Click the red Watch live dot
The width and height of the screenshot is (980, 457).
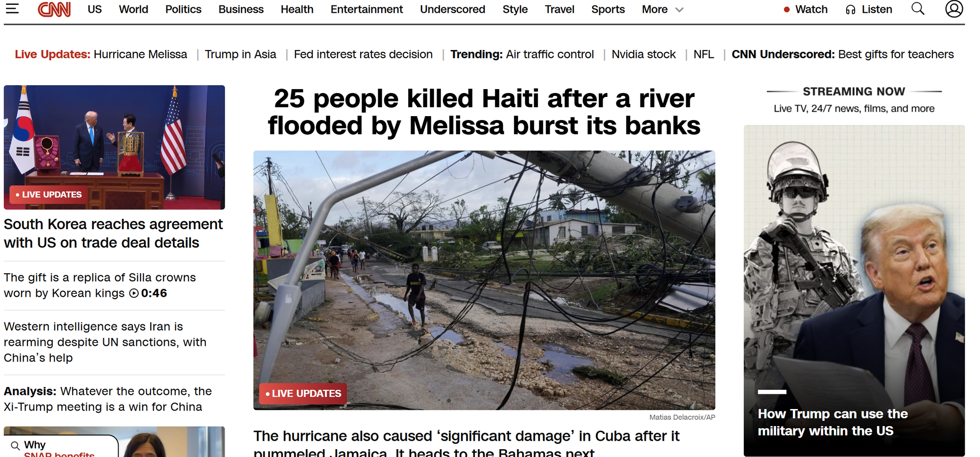[786, 9]
